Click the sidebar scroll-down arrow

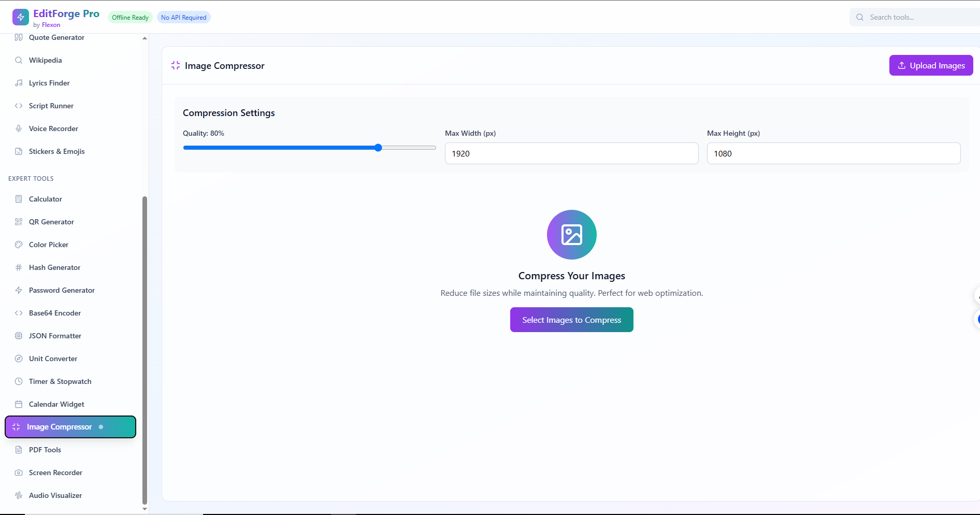pos(145,509)
